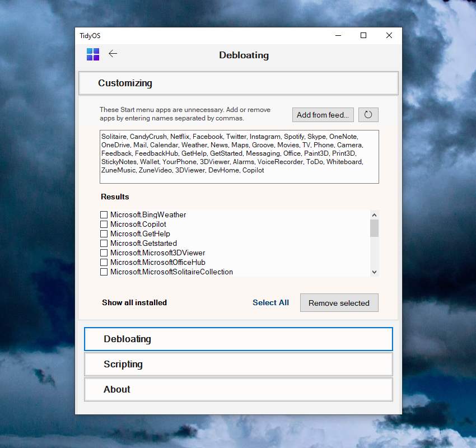Click the Add from feed... button
Image resolution: width=476 pixels, height=448 pixels.
click(323, 115)
